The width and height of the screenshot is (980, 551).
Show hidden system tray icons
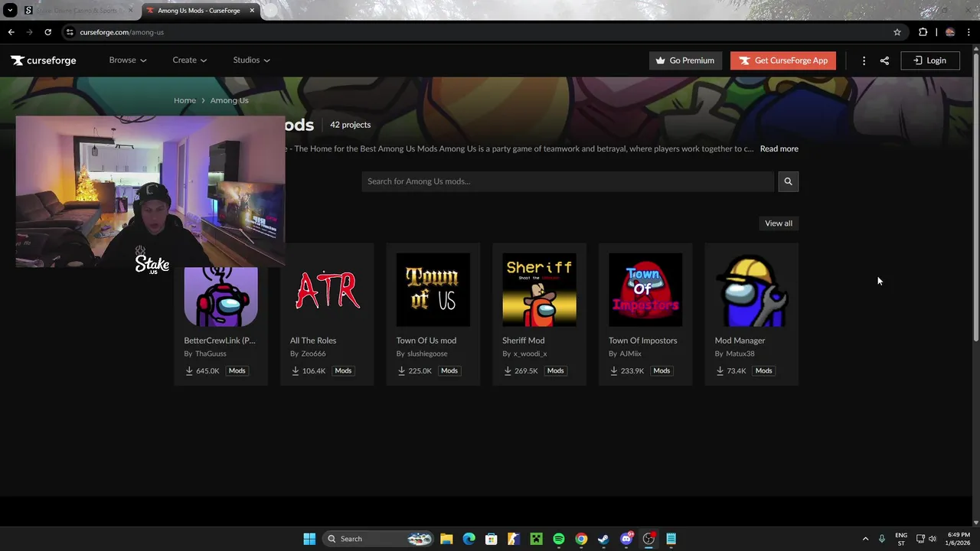tap(865, 539)
